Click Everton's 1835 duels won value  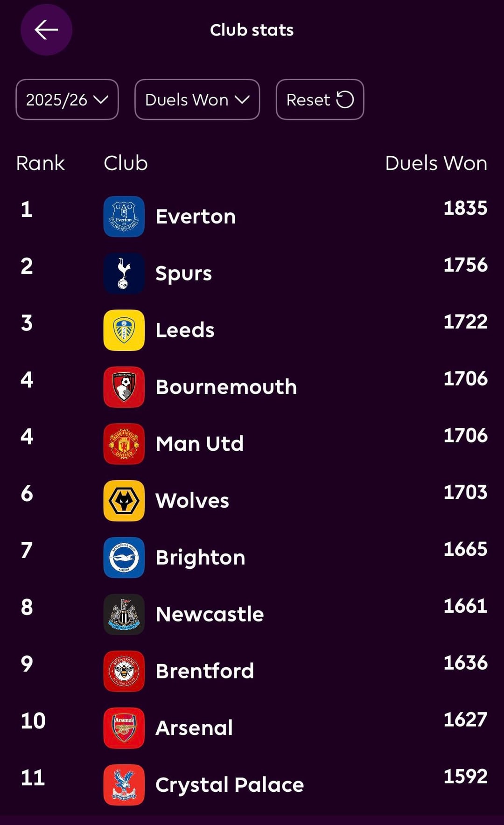tap(465, 208)
